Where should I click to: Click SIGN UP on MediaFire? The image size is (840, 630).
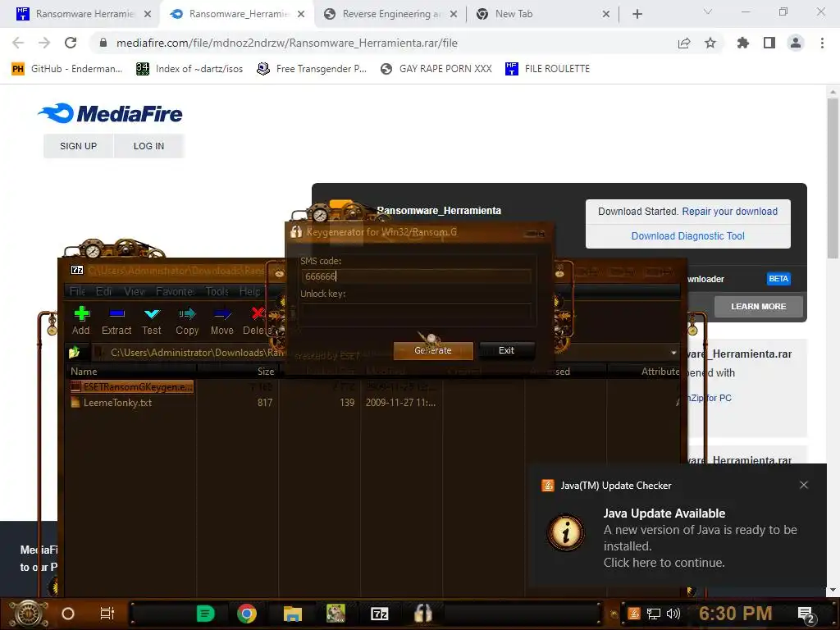pos(78,146)
